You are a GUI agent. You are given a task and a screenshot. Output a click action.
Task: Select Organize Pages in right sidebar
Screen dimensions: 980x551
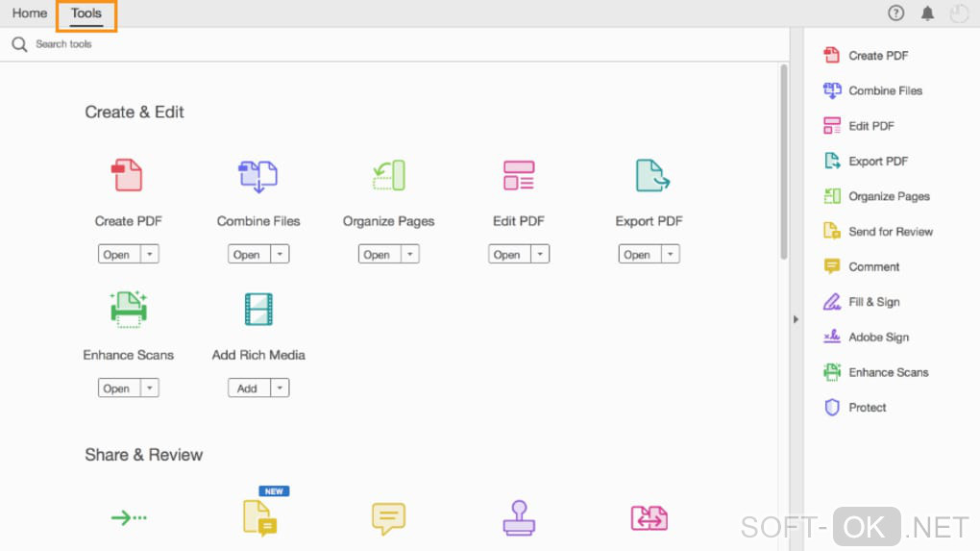click(x=877, y=196)
